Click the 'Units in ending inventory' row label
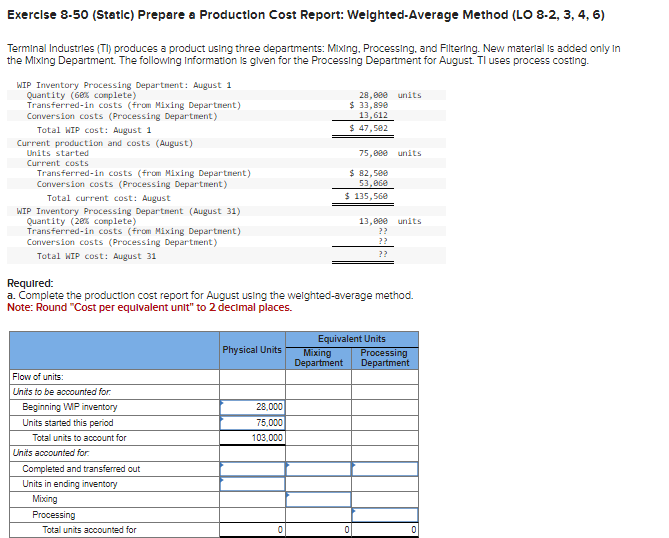669x538 pixels. tap(70, 484)
